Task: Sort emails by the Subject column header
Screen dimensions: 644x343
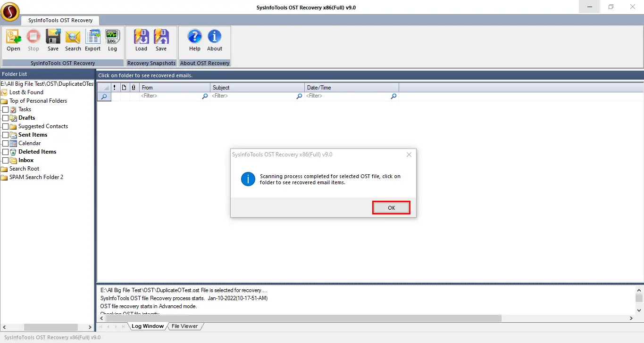Action: click(258, 88)
